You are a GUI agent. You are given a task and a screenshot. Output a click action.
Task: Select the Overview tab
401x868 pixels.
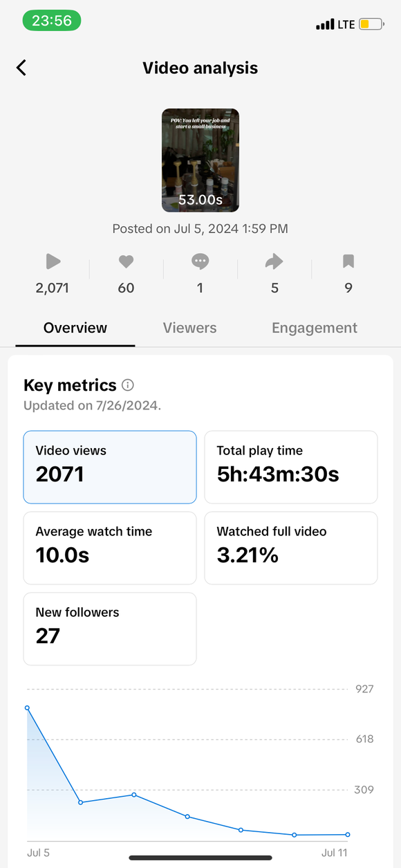(75, 328)
